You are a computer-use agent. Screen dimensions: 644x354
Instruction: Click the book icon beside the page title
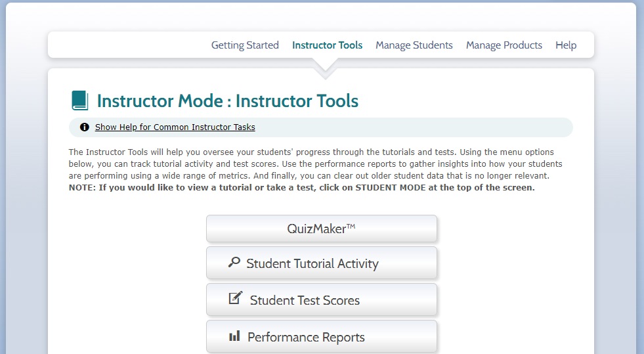pos(79,101)
